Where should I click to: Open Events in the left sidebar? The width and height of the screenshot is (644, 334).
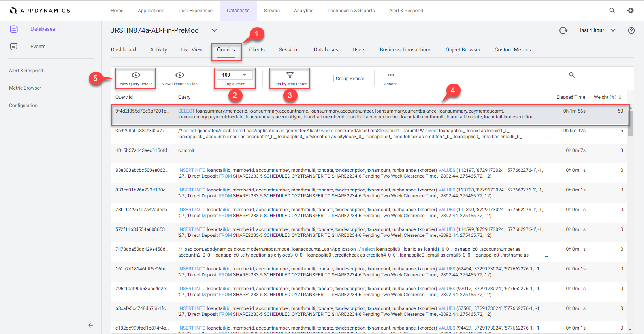point(38,47)
